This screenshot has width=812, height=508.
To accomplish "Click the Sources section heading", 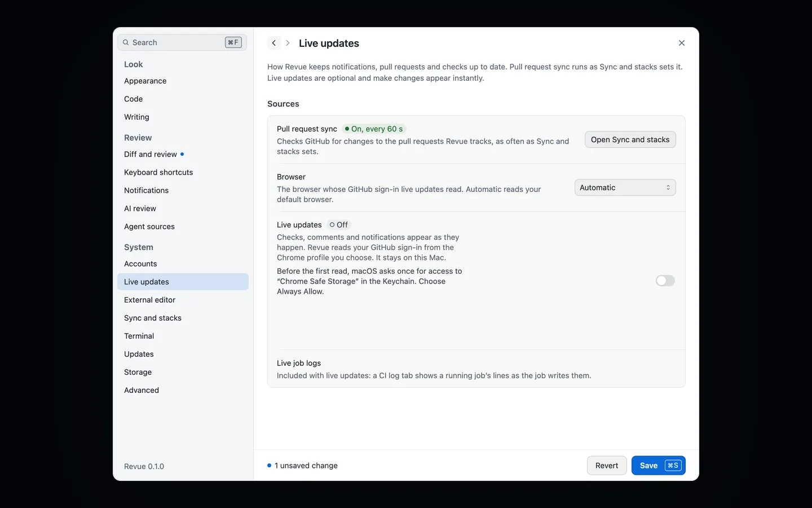I will (x=283, y=104).
